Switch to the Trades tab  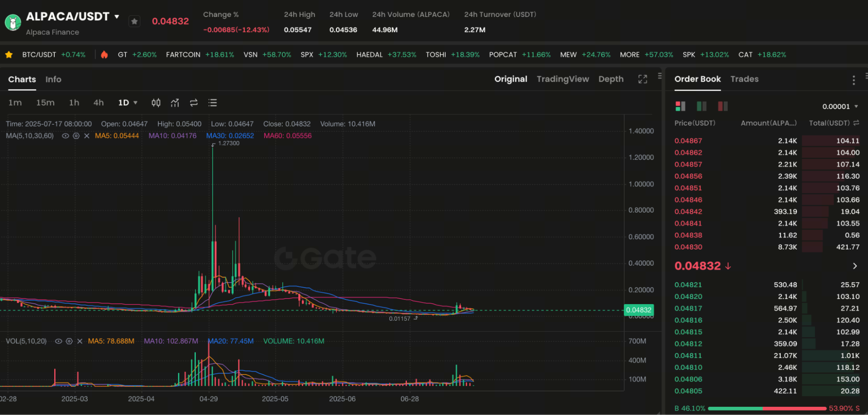(x=744, y=79)
